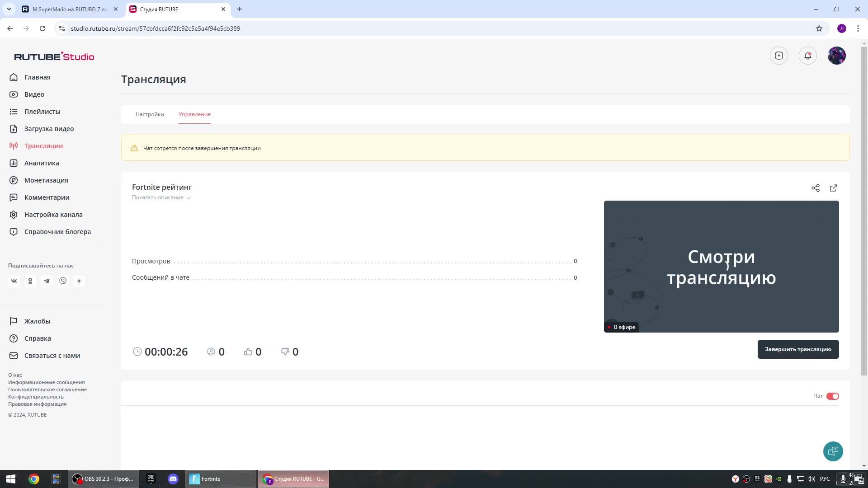Toggle the Чат switch off
The image size is (868, 488).
tap(832, 396)
